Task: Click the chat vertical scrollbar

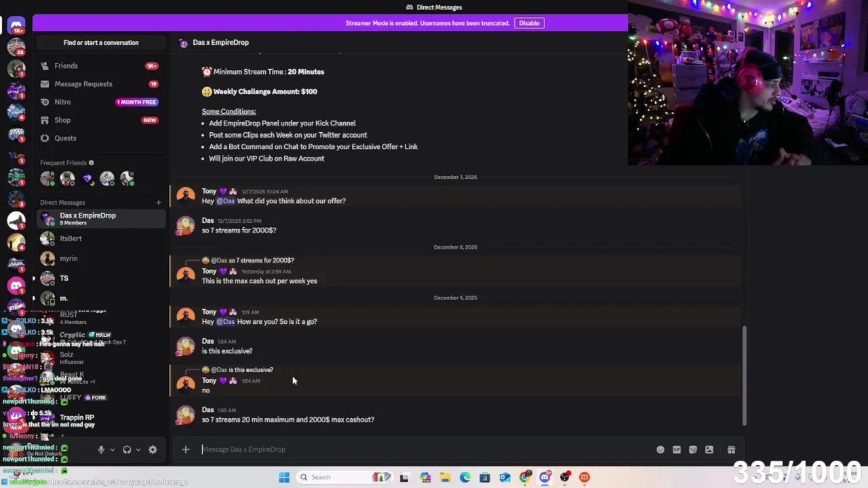Action: pyautogui.click(x=744, y=375)
